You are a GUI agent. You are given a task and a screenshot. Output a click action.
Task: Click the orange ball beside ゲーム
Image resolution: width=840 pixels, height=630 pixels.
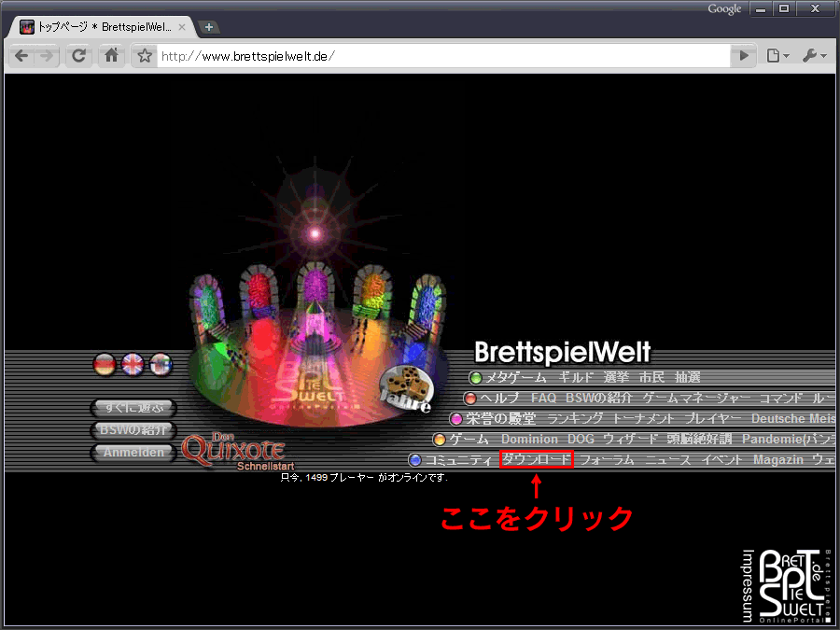click(440, 440)
